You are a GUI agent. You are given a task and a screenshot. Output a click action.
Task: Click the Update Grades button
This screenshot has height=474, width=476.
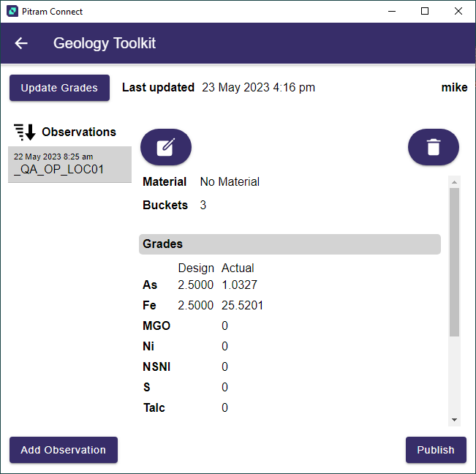(59, 88)
